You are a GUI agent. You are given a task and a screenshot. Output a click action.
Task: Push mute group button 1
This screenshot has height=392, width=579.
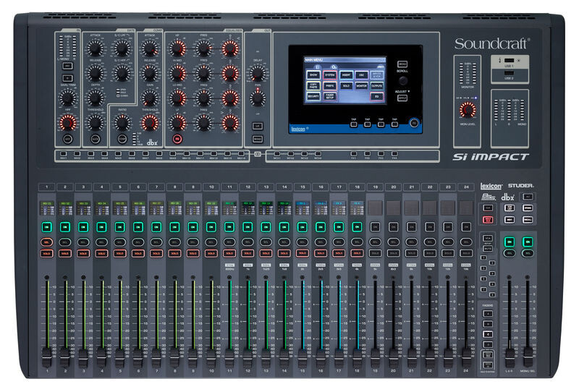pyautogui.click(x=483, y=257)
